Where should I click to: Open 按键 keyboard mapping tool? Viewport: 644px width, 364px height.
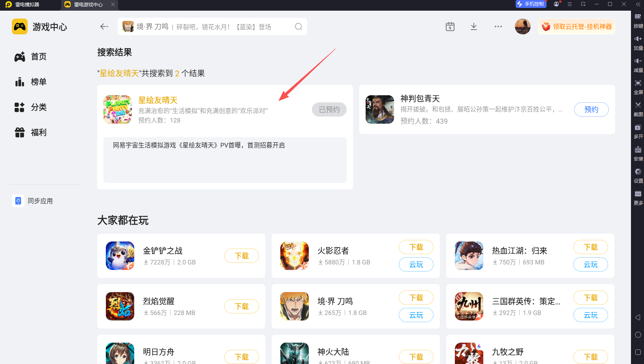tap(638, 21)
